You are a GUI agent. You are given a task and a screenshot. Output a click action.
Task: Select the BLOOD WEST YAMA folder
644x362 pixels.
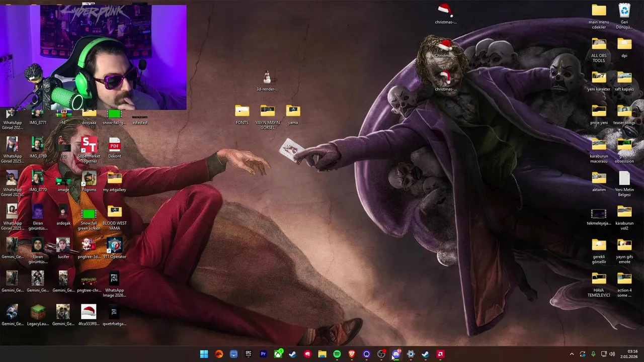[114, 218]
